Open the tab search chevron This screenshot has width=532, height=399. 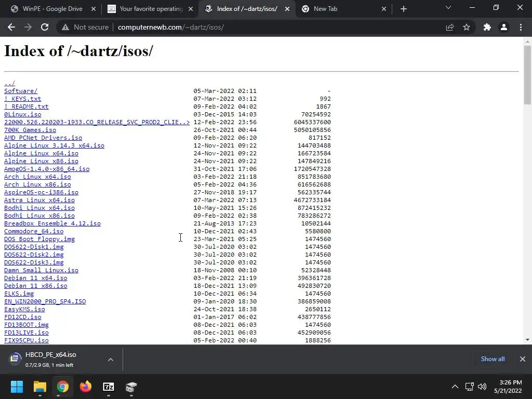pyautogui.click(x=448, y=7)
